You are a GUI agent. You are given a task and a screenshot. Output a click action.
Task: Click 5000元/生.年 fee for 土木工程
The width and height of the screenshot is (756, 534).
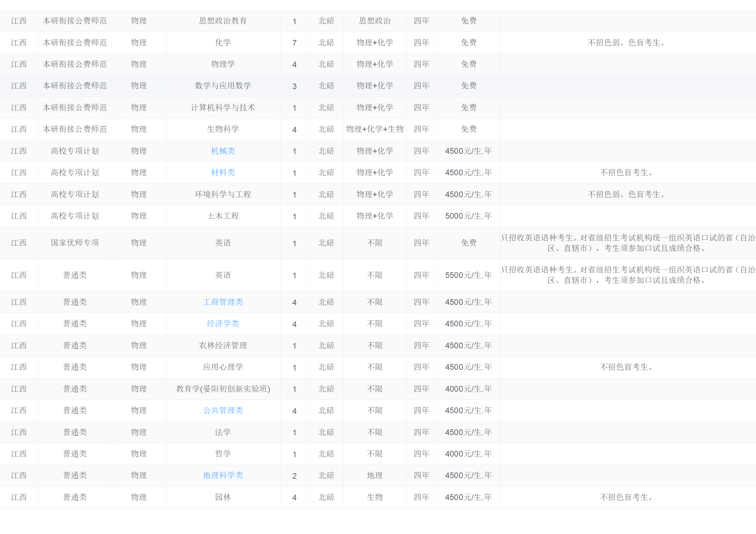pyautogui.click(x=468, y=216)
